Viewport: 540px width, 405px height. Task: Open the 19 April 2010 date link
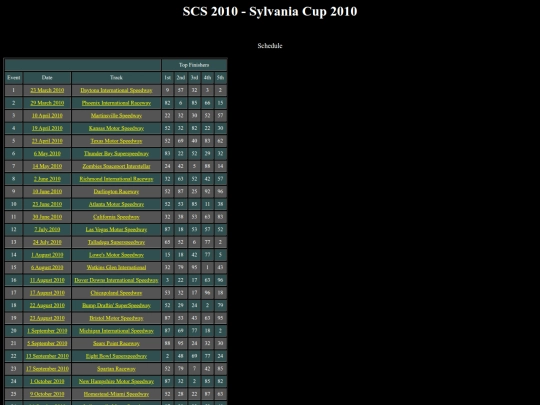click(47, 128)
